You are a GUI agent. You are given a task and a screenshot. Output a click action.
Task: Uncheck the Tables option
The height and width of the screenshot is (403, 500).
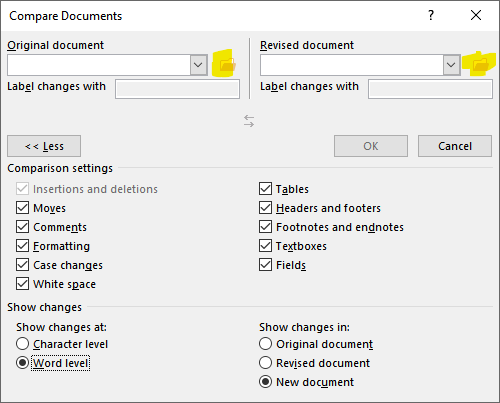(x=265, y=189)
